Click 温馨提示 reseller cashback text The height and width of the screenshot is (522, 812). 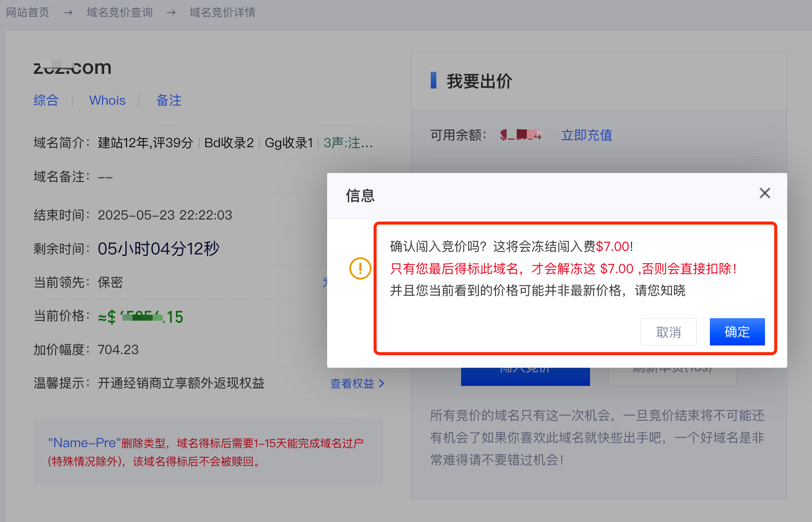[181, 383]
